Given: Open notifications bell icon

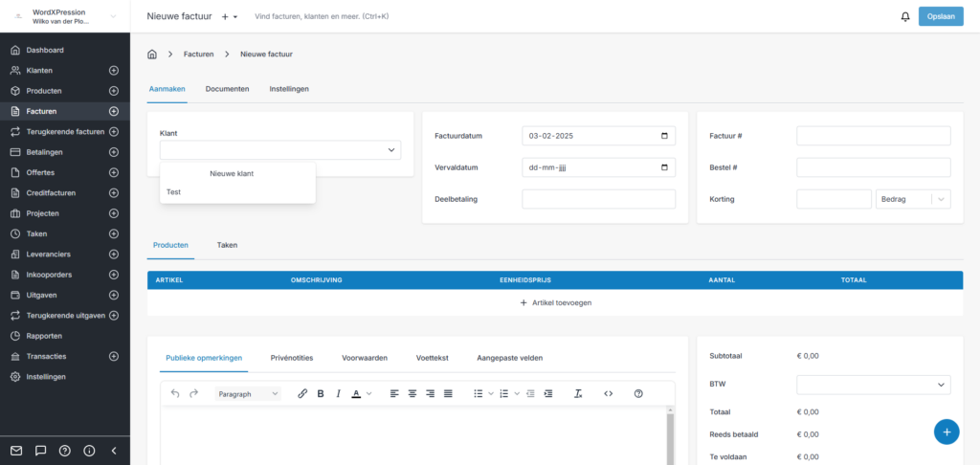Looking at the screenshot, I should 905,17.
